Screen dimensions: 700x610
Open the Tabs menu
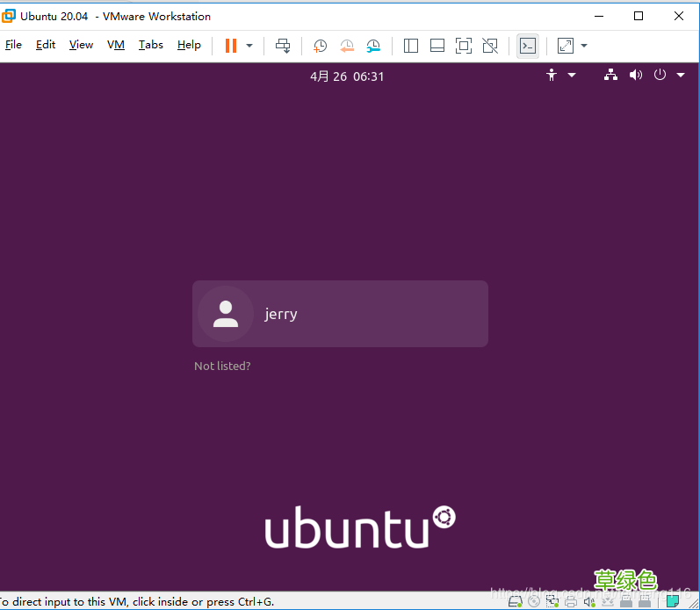150,45
